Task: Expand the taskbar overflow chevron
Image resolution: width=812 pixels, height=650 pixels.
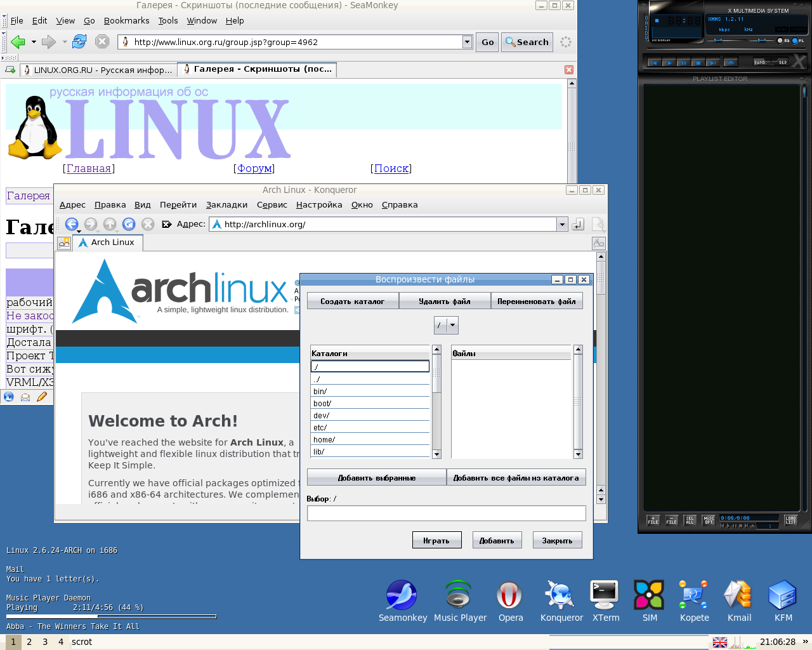Action: 806,642
